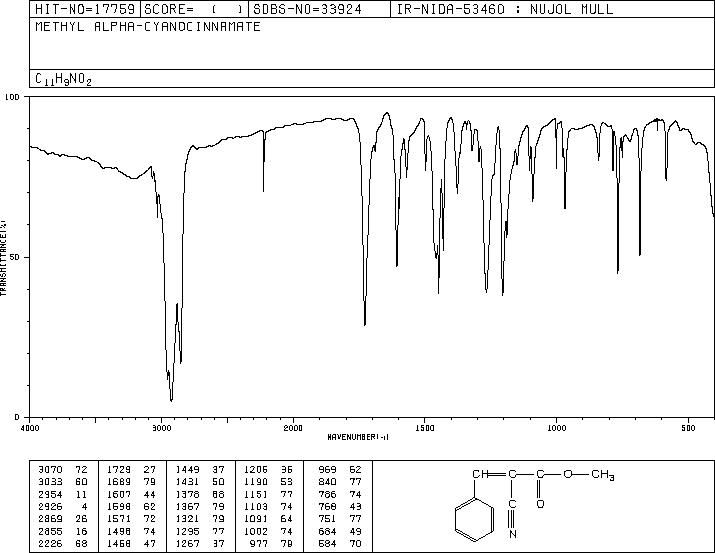Click the 3000 wavenumber axis tick label
Screen dimensions: 715x553
161,428
